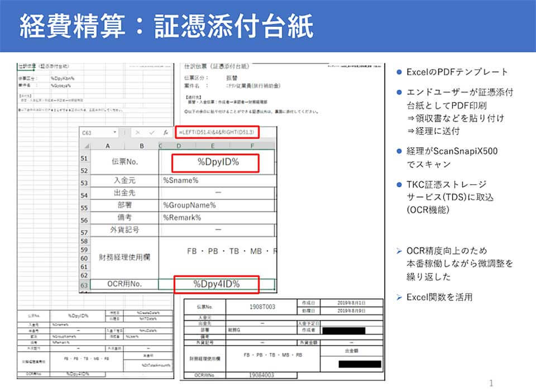Image resolution: width=536 pixels, height=392 pixels.
Task: Click the 入金元 label cell
Action: [x=125, y=180]
